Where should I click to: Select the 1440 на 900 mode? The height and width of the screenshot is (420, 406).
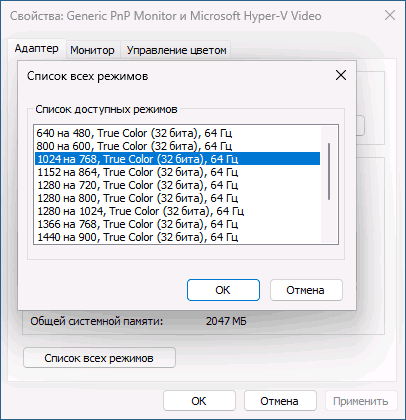[x=177, y=237]
